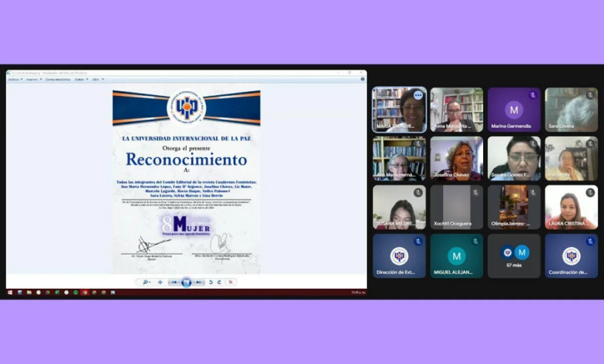Select Josefina Chavez video thumbnail

[x=457, y=158]
